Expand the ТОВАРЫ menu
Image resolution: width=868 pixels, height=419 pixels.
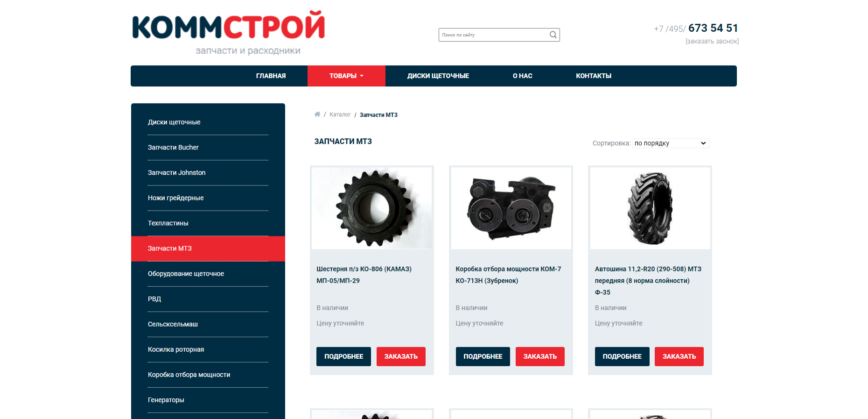(x=346, y=76)
